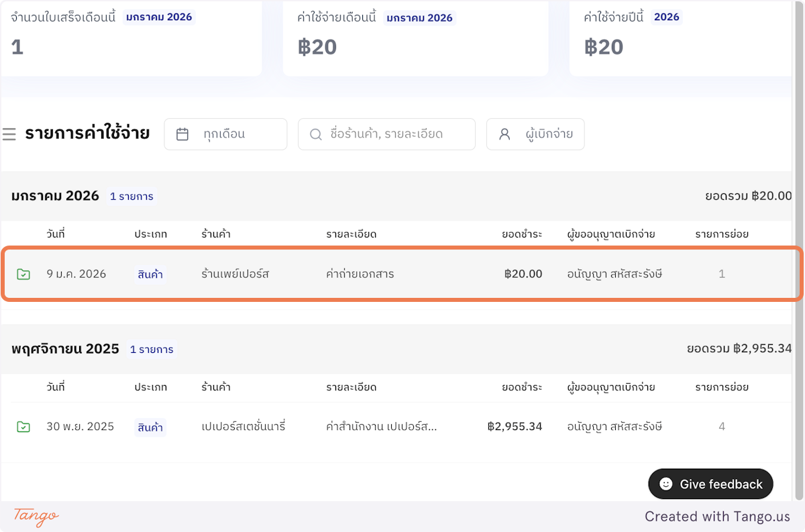The height and width of the screenshot is (532, 805).
Task: Click the ยอดรวม ฿20.00 total
Action: [x=749, y=196]
